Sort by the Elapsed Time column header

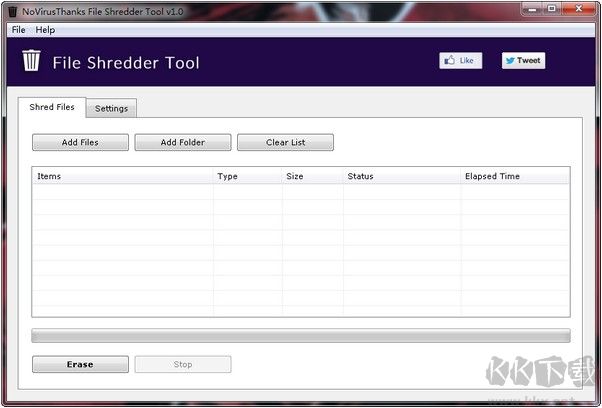515,176
